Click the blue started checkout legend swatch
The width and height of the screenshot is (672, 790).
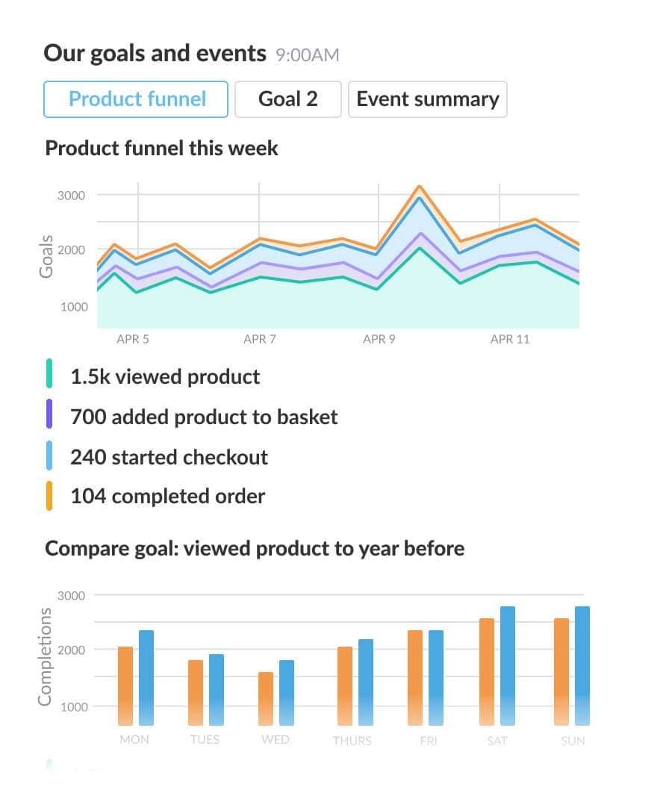click(49, 455)
